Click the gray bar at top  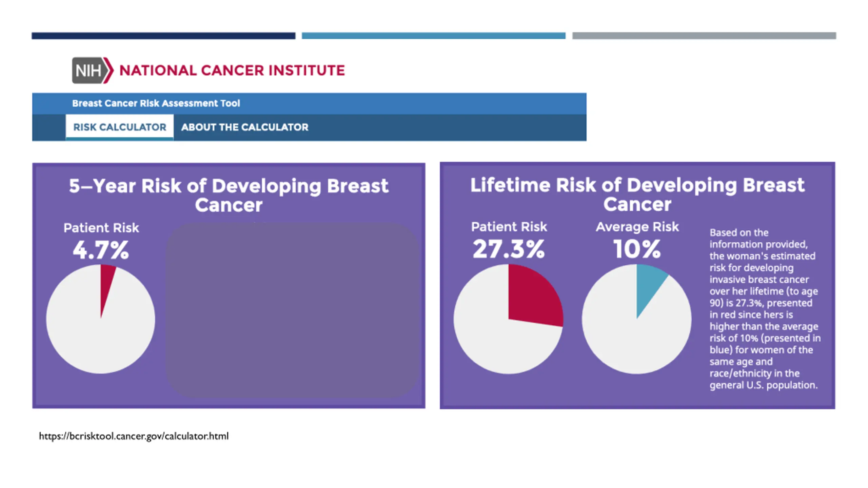coord(704,36)
